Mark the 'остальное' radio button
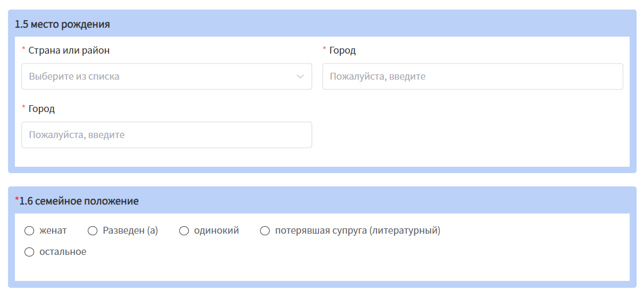Viewport: 644px width, 291px height. (29, 252)
